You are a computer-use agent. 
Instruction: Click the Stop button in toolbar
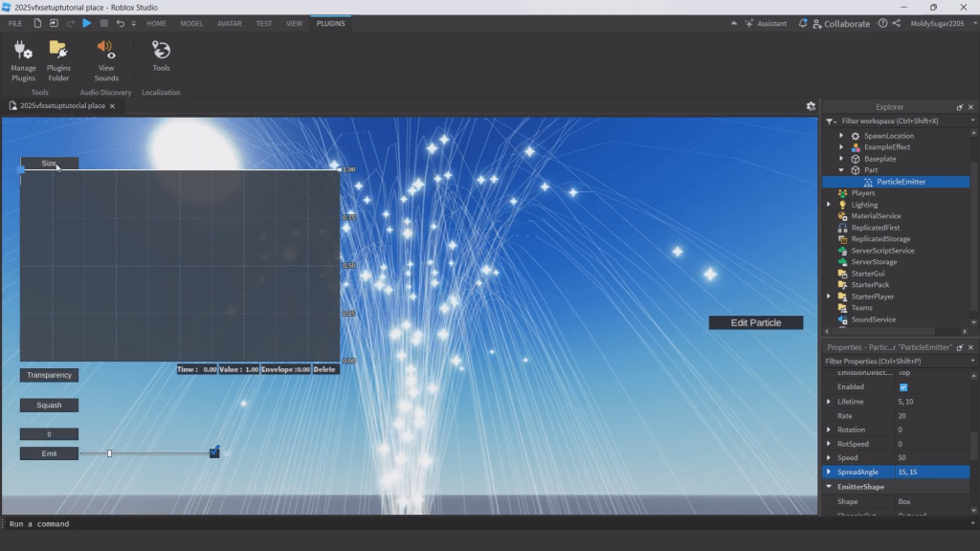103,23
